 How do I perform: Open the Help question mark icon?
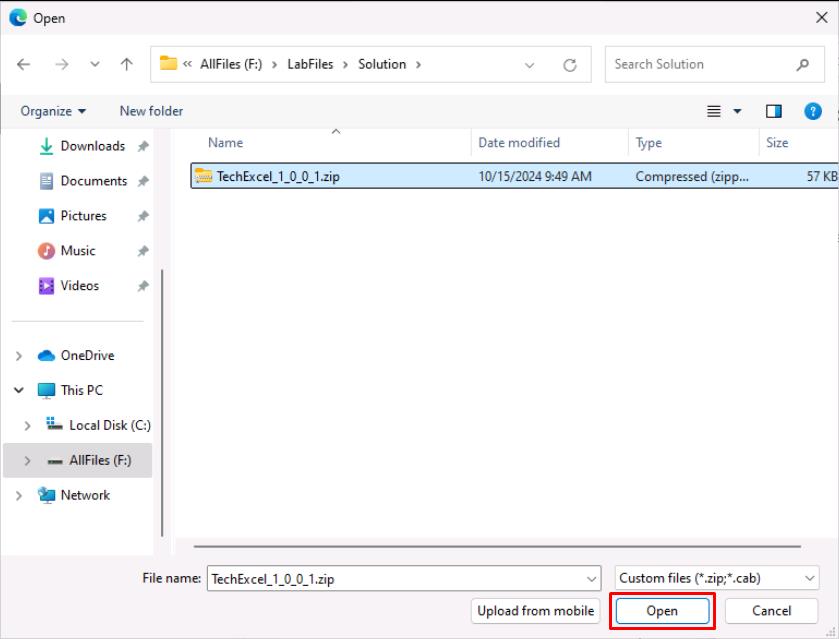click(813, 111)
